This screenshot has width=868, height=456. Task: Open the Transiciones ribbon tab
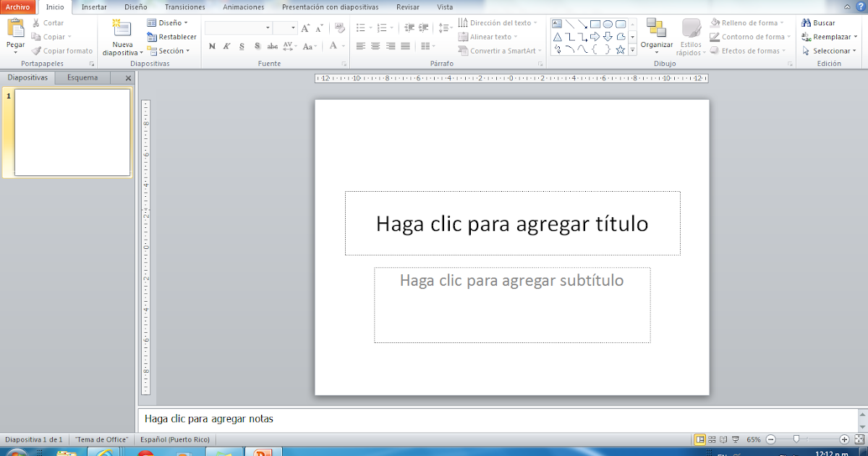coord(184,7)
